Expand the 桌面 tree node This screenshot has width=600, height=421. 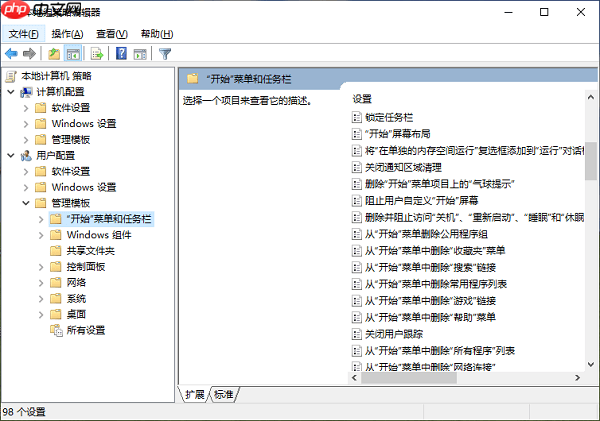(x=41, y=315)
